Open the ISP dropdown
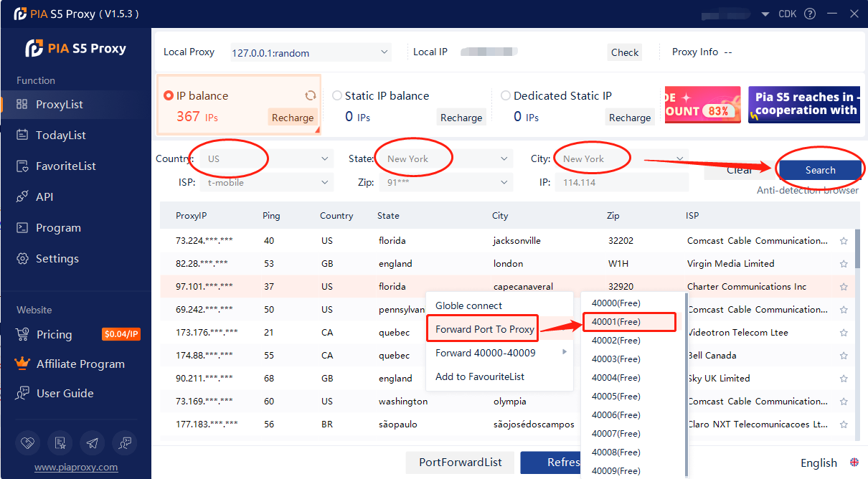The width and height of the screenshot is (868, 479). 268,182
